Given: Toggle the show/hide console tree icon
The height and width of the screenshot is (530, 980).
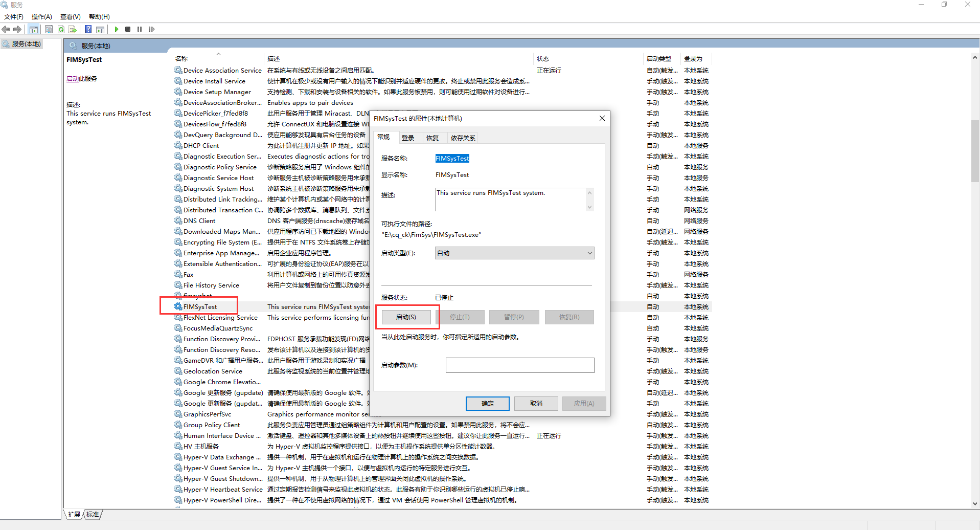Looking at the screenshot, I should point(33,29).
